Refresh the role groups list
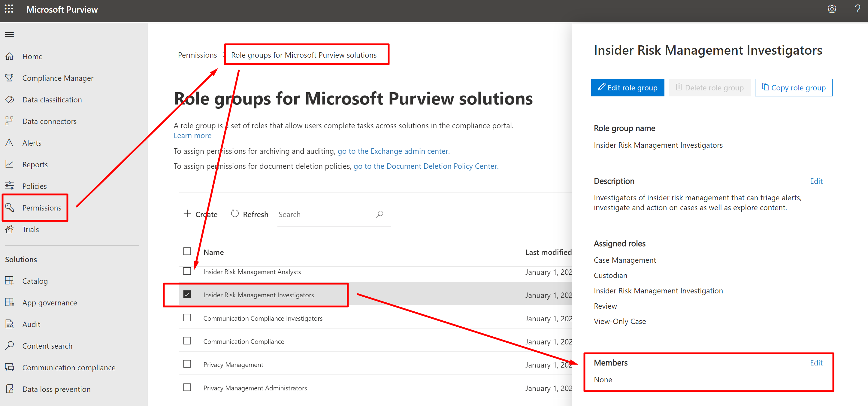The height and width of the screenshot is (406, 868). click(250, 215)
